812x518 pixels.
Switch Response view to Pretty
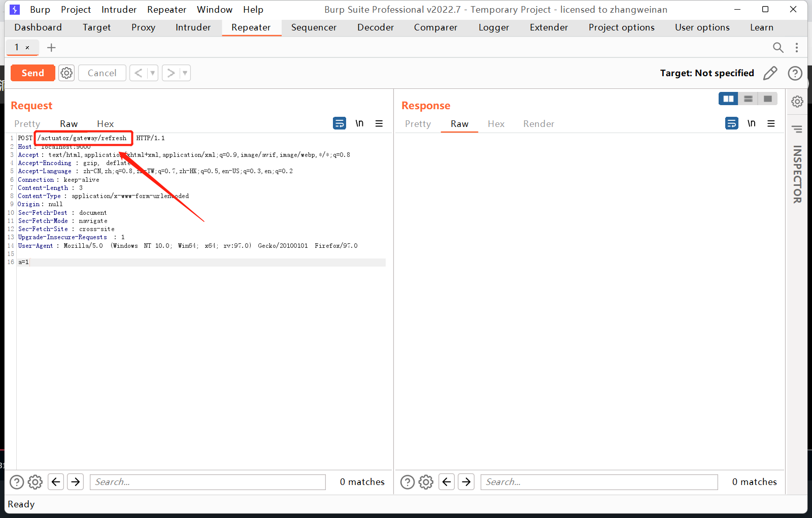pyautogui.click(x=418, y=124)
